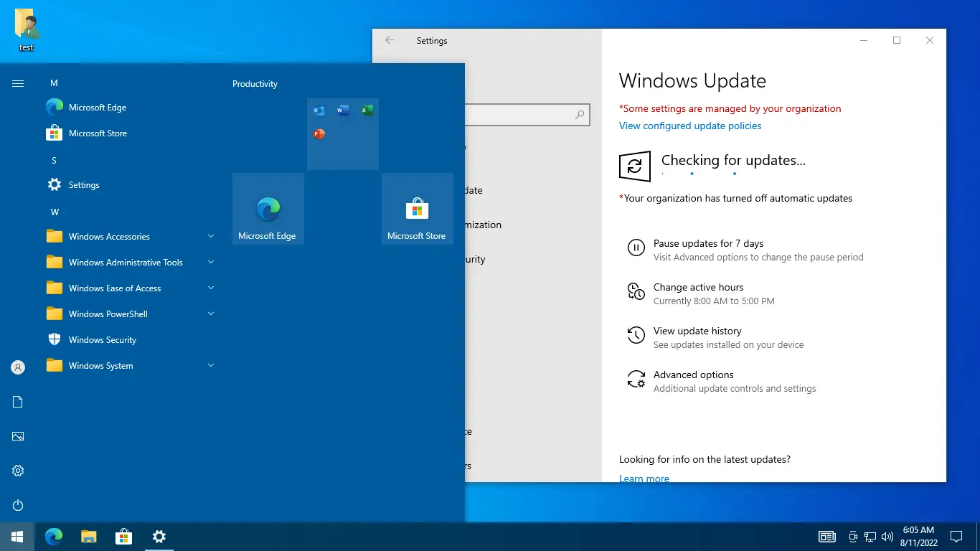Click the View configured update policies link

[690, 126]
